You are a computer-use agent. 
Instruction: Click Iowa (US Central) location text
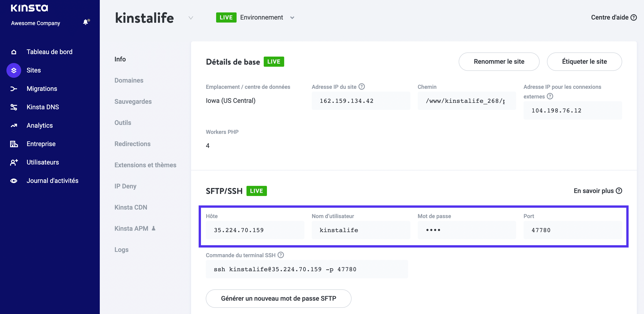click(x=231, y=101)
